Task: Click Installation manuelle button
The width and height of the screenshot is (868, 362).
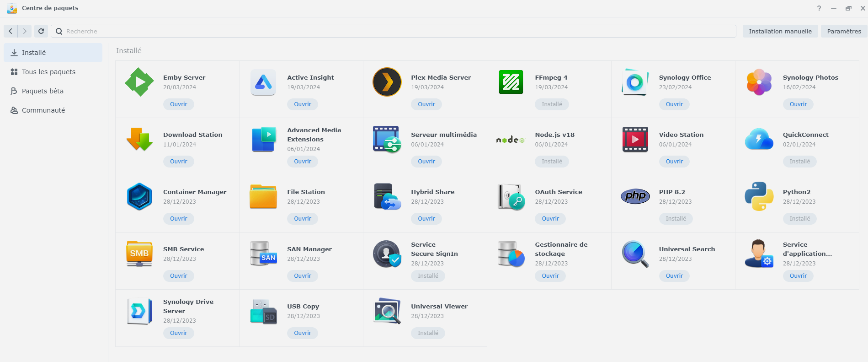Action: point(780,31)
